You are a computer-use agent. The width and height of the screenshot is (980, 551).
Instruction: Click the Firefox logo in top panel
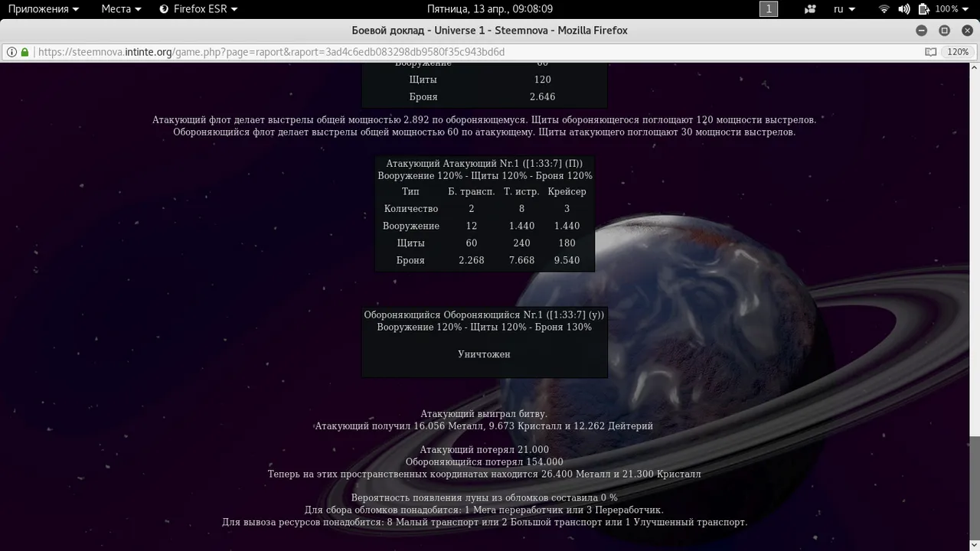(164, 9)
